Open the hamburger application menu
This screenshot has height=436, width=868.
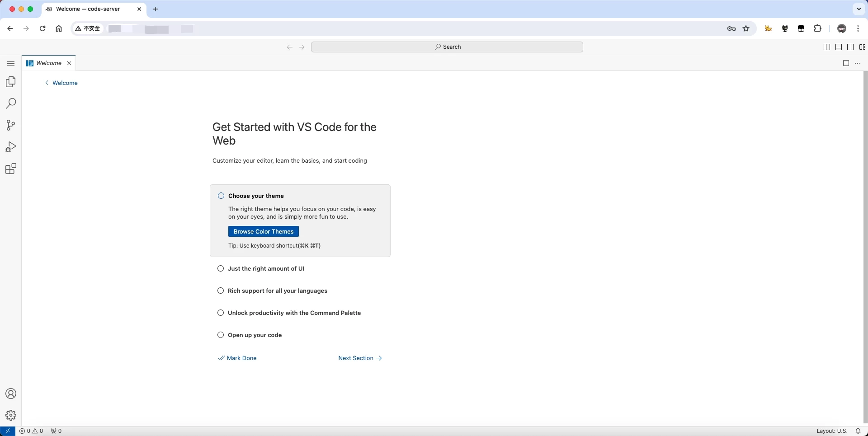tap(11, 63)
